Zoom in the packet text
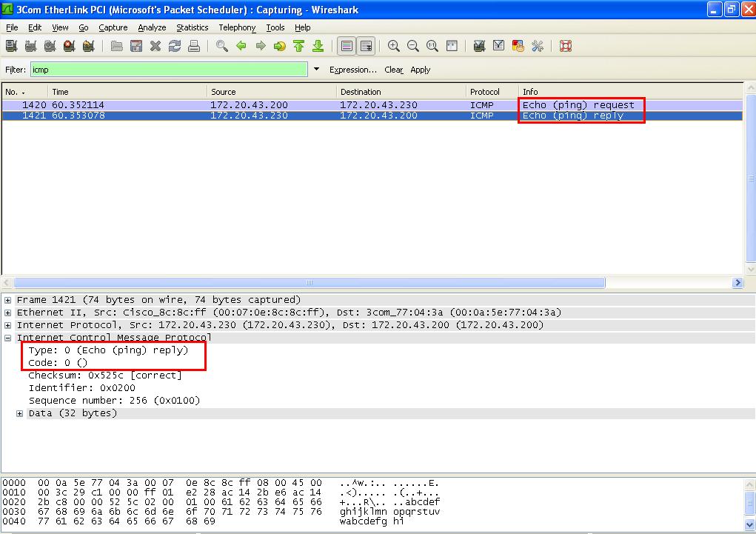Screen dimensions: 756x534 pyautogui.click(x=394, y=46)
